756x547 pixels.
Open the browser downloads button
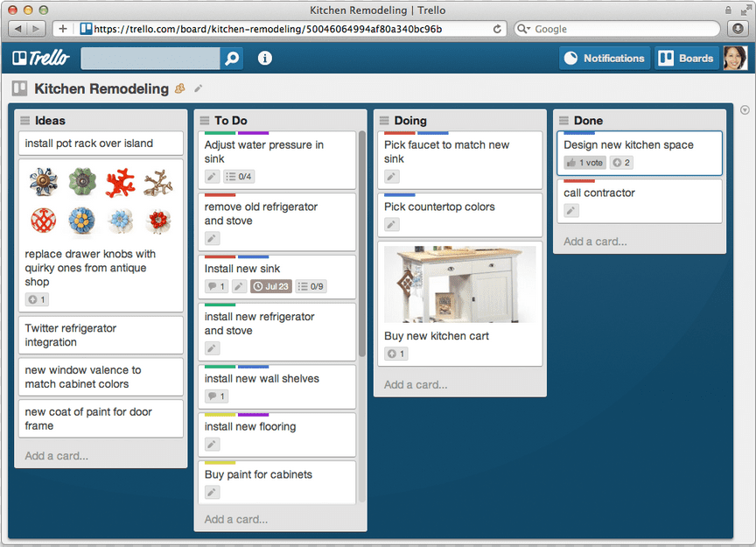point(738,29)
